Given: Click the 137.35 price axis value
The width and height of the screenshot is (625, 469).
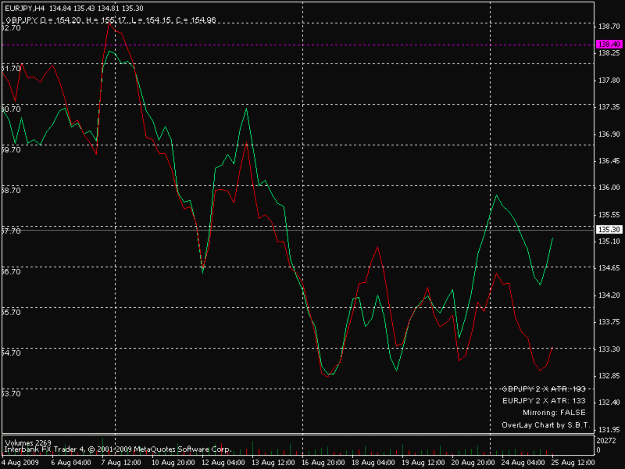Looking at the screenshot, I should (609, 107).
